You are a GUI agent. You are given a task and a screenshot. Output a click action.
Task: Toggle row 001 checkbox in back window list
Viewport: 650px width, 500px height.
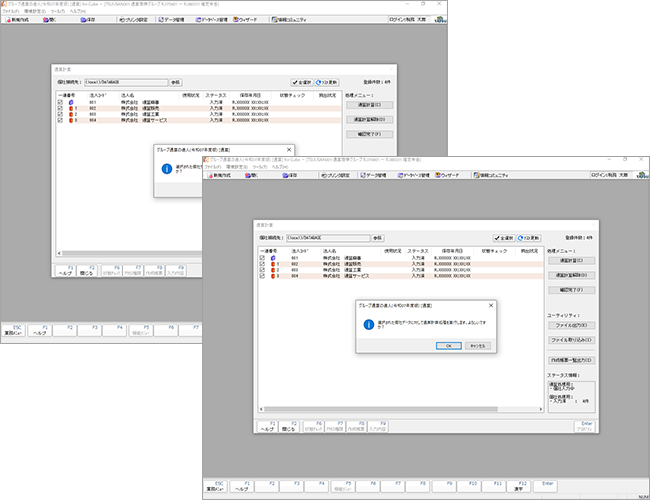coord(60,102)
